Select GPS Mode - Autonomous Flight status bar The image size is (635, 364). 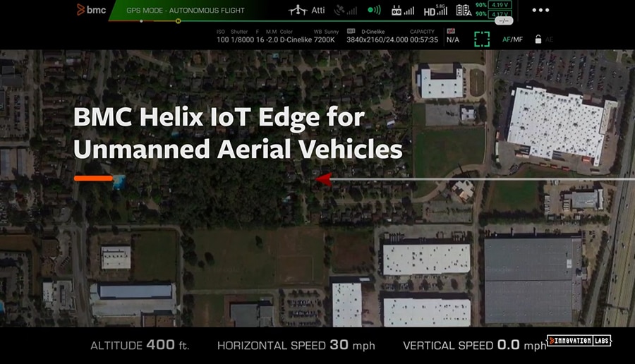click(x=185, y=11)
